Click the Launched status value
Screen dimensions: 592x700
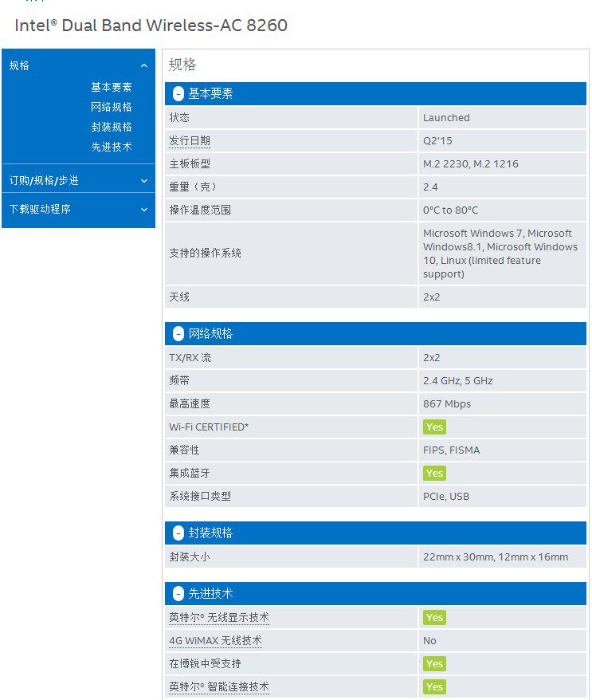(x=446, y=118)
